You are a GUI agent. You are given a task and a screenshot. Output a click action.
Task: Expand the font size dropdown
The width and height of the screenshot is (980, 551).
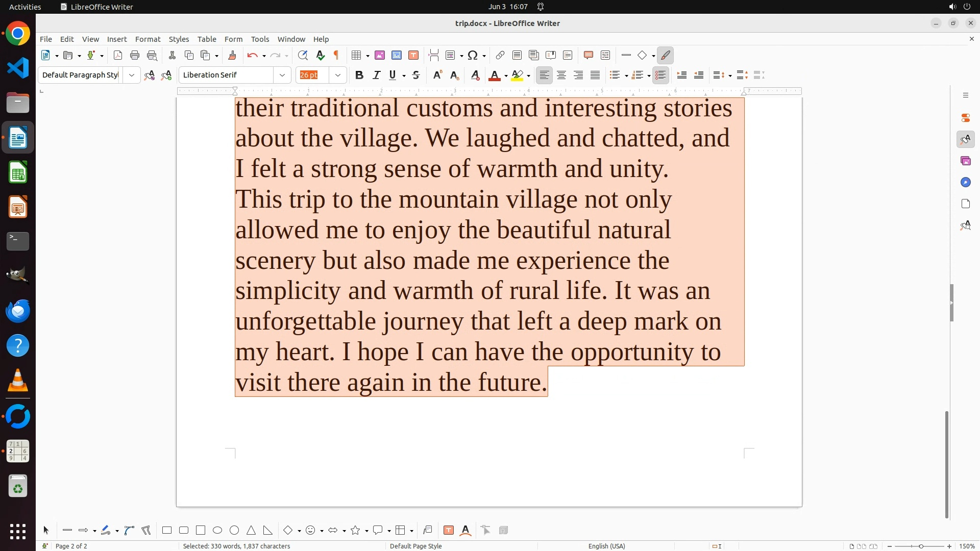[338, 75]
